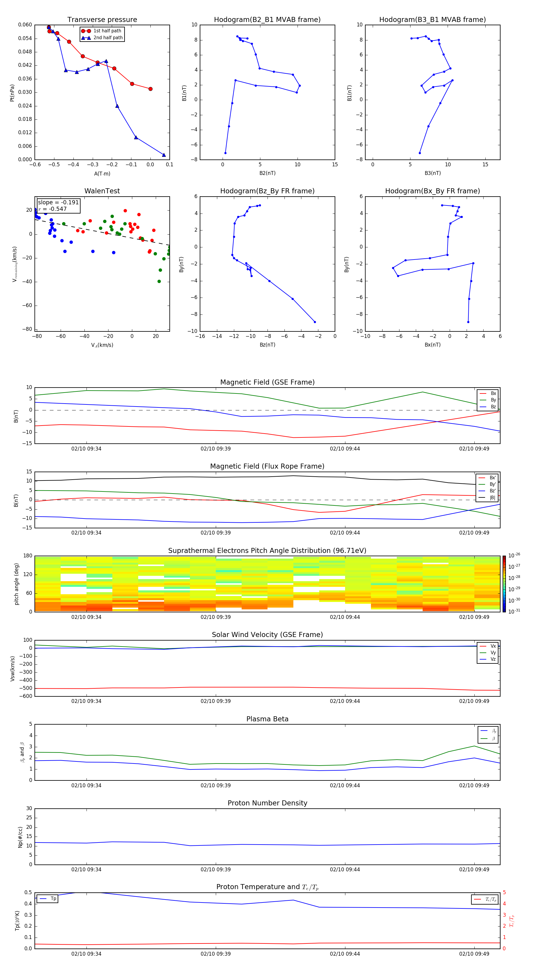Viewport: 535px width, 980px height.
Task: Select the By' entry in Flux Rope legend
Action: (487, 484)
